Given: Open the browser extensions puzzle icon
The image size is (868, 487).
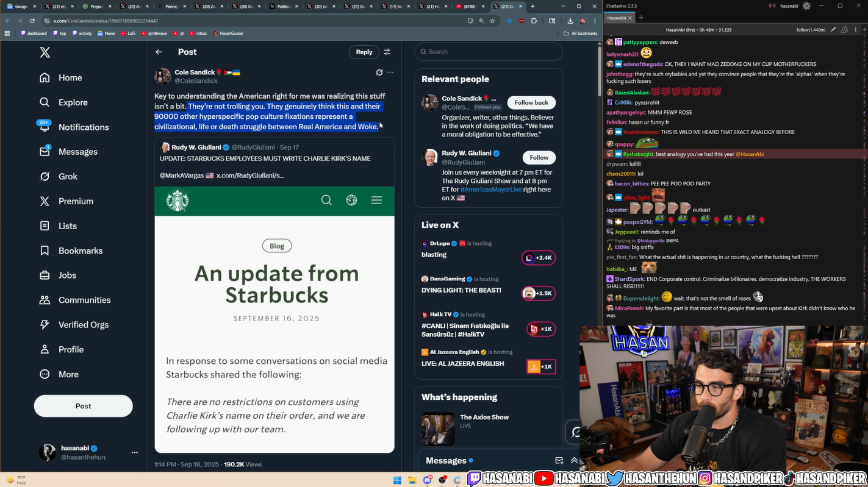Looking at the screenshot, I should (x=534, y=21).
